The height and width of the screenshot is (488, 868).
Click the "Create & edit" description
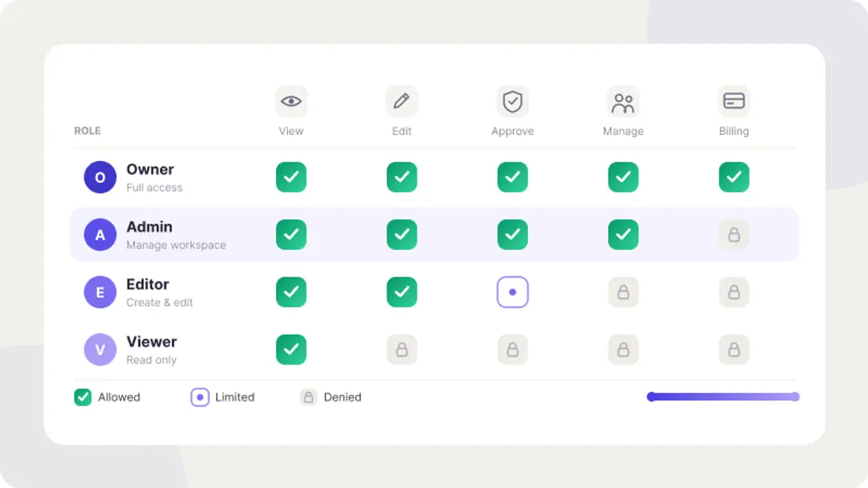coord(159,303)
